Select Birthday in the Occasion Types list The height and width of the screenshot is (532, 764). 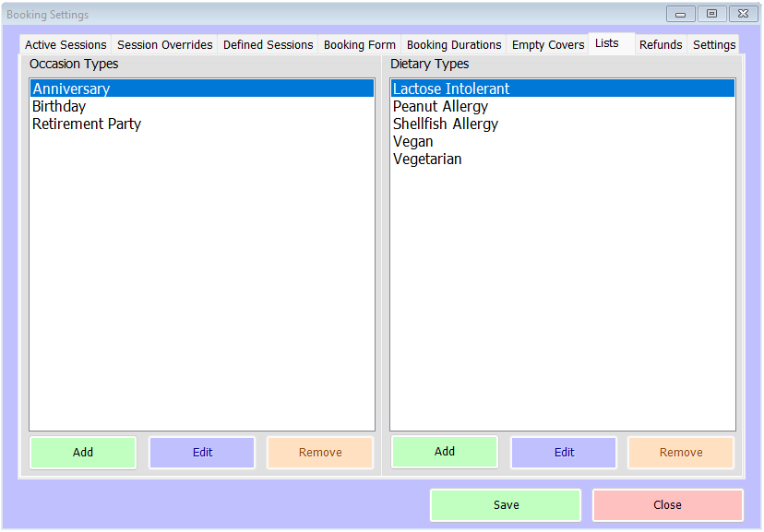point(59,106)
